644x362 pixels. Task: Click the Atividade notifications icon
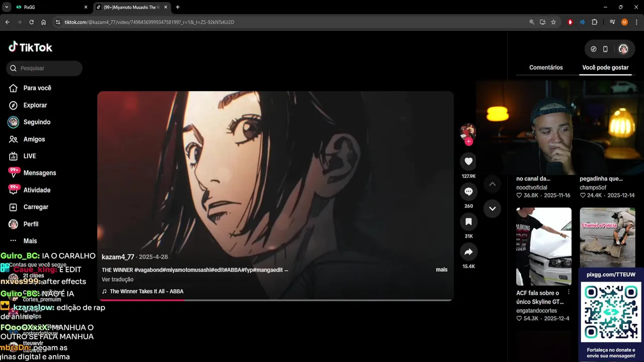point(14,190)
